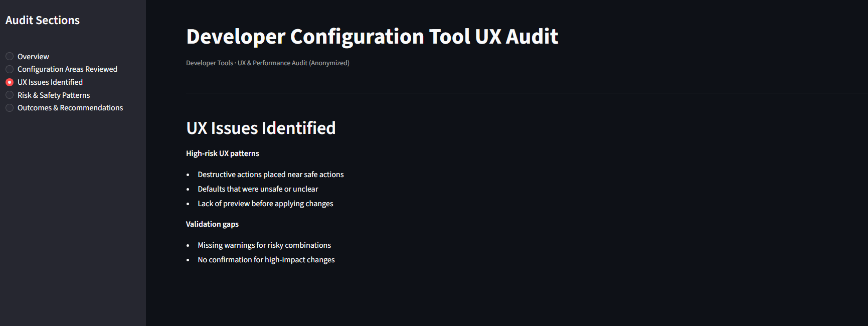This screenshot has width=868, height=326.
Task: Click the Overview label text in sidebar
Action: pos(33,57)
